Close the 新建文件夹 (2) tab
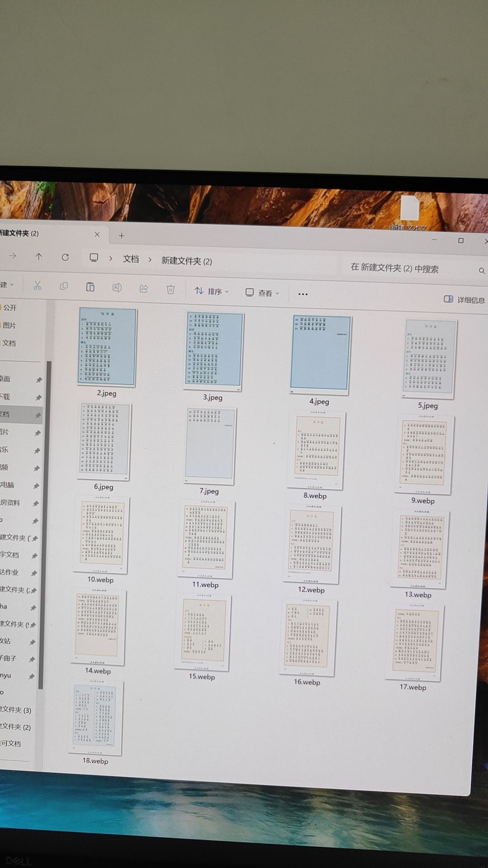The width and height of the screenshot is (488, 868). [97, 234]
